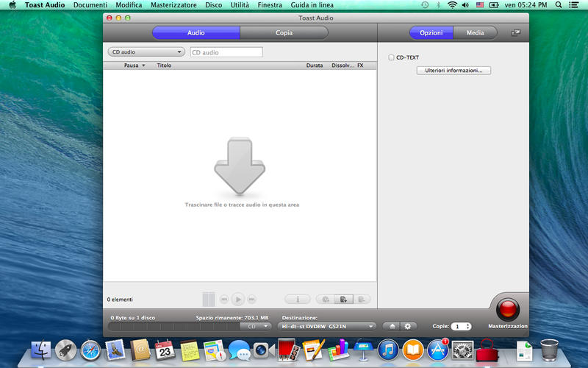
Task: Click the remove-document button in the track toolbar
Action: point(362,300)
